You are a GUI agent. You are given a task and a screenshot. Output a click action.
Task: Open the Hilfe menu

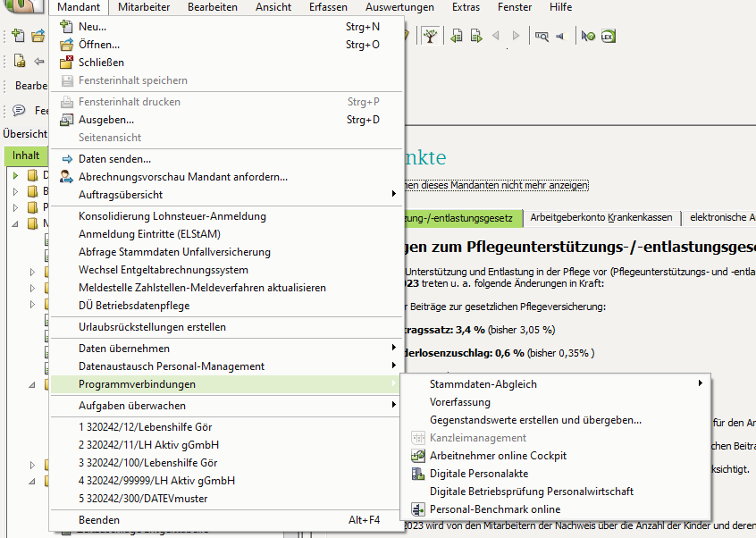[x=560, y=7]
